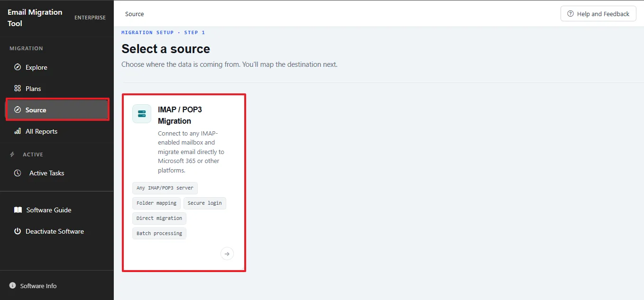Click the Software Guide book icon

click(x=18, y=210)
